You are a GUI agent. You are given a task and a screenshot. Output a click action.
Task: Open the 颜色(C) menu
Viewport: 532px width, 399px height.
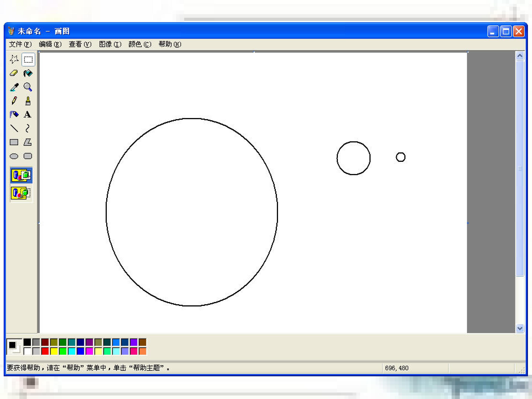point(140,44)
